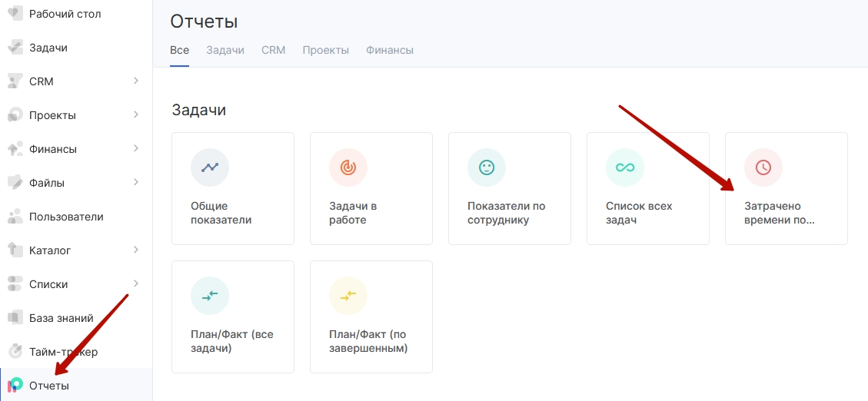Click the Задачи в работе target icon
This screenshot has width=868, height=401.
point(348,167)
